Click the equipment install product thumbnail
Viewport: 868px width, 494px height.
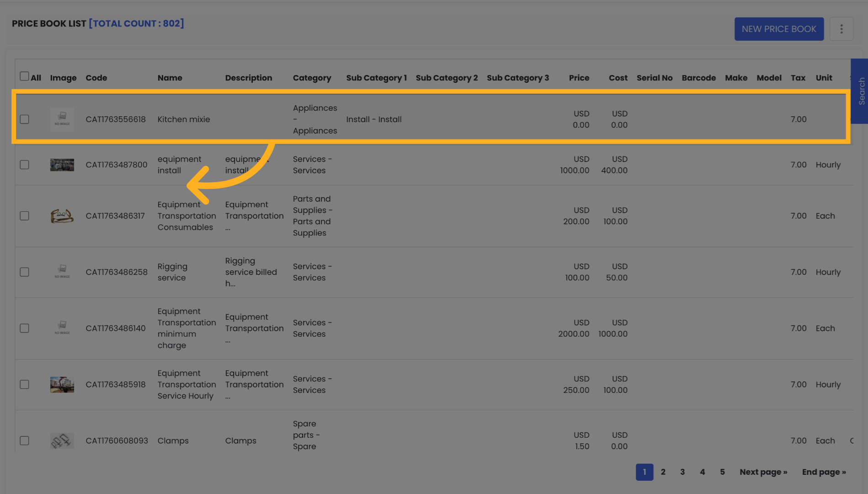coord(62,165)
